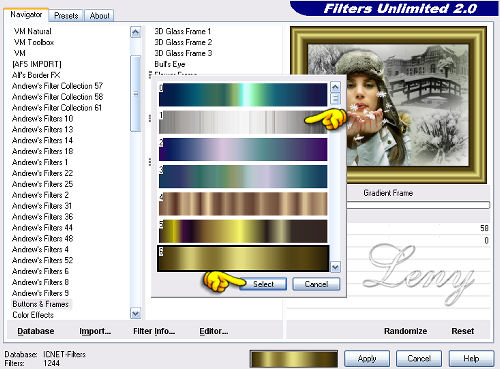Click the gradient list scroll-up arrow

(335, 87)
